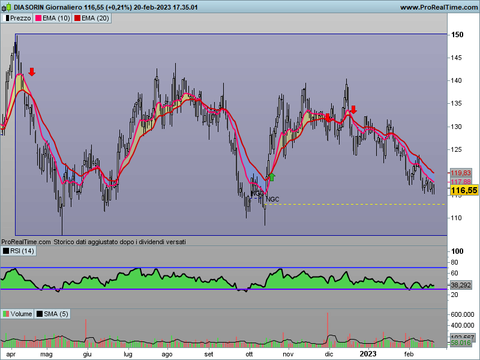This screenshot has height=360, width=480.
Task: Click the 58.016 volume value tag
Action: click(461, 343)
